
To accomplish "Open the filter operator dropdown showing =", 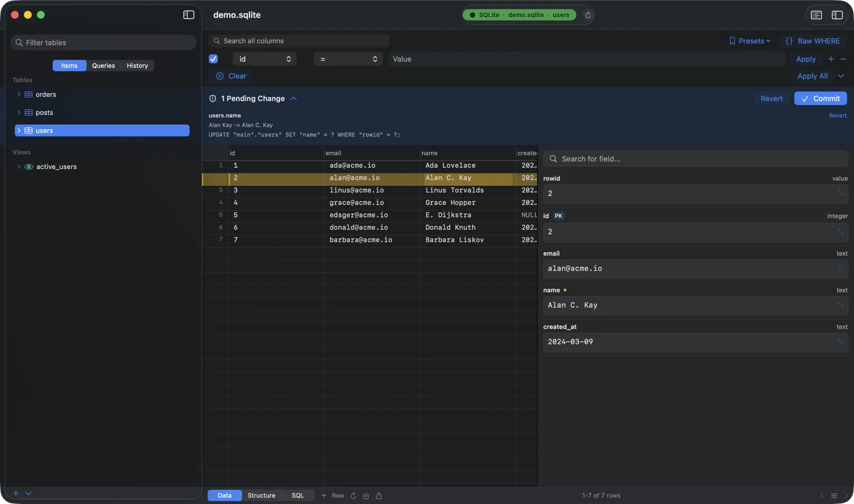I will tap(348, 59).
